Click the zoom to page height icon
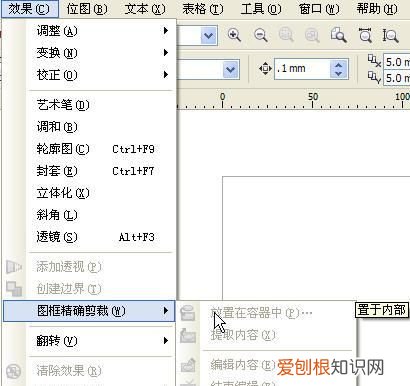410x386 pixels. (390, 35)
